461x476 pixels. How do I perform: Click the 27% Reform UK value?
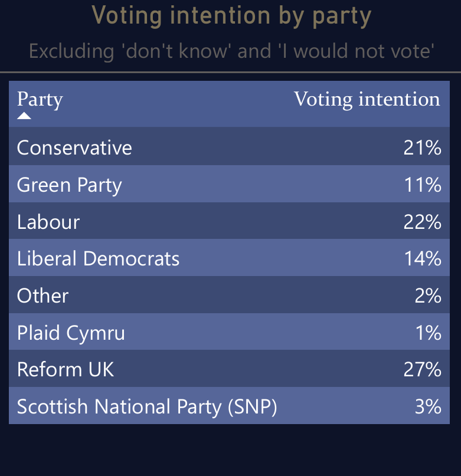click(423, 369)
